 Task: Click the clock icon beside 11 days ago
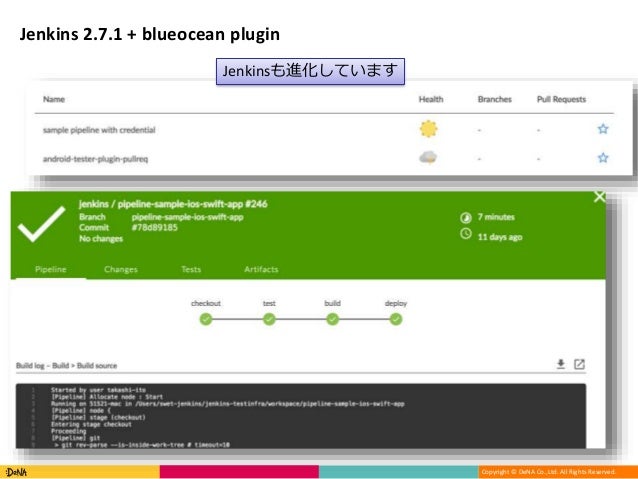466,234
